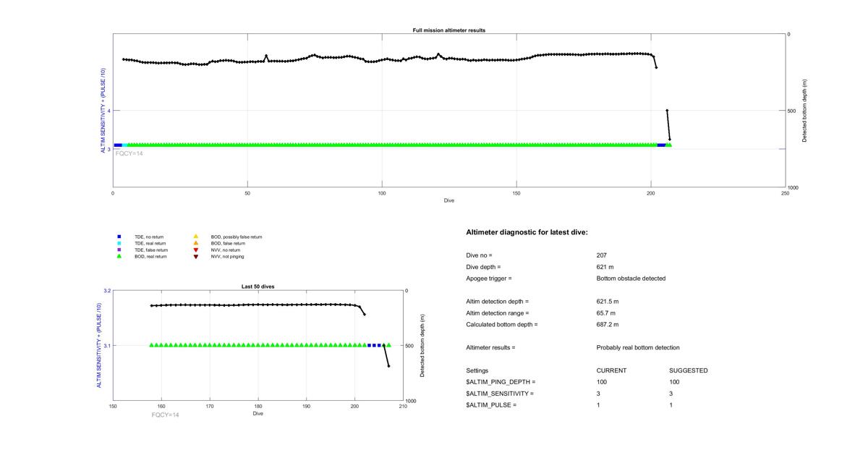This screenshot has width=868, height=450.
Task: Click the 'SUGGESTED' column header
Action: click(689, 371)
